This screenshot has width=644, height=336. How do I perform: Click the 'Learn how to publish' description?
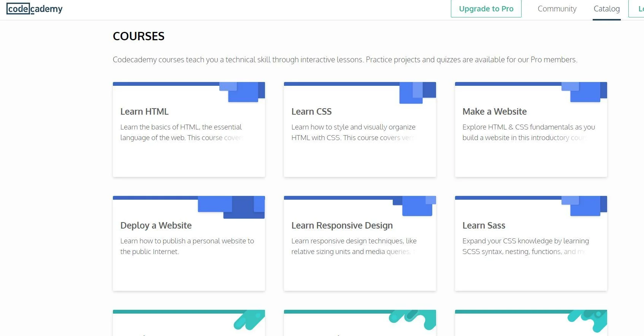click(187, 246)
